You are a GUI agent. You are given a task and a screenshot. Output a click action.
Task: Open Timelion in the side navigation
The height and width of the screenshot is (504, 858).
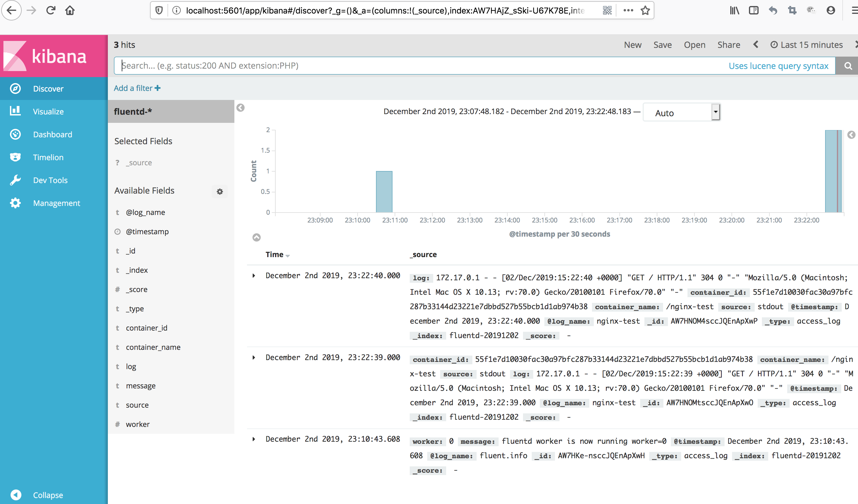pos(54,157)
